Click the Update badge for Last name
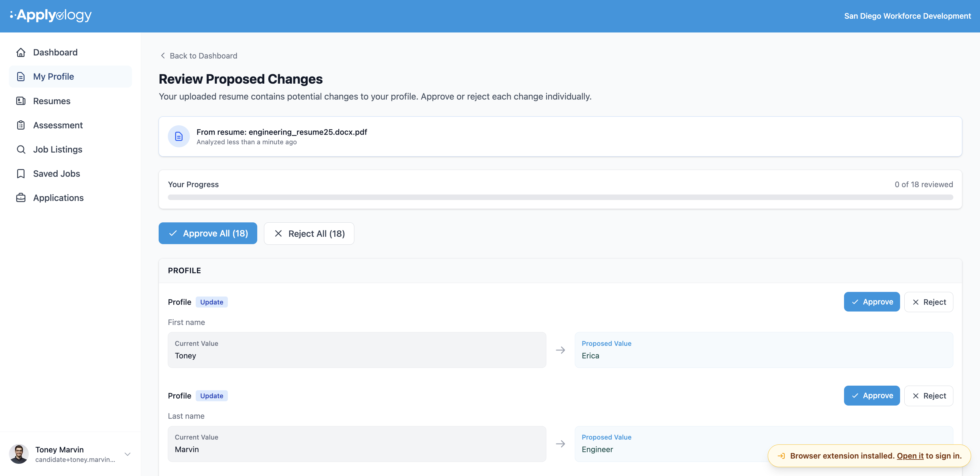The height and width of the screenshot is (476, 980). pyautogui.click(x=212, y=396)
